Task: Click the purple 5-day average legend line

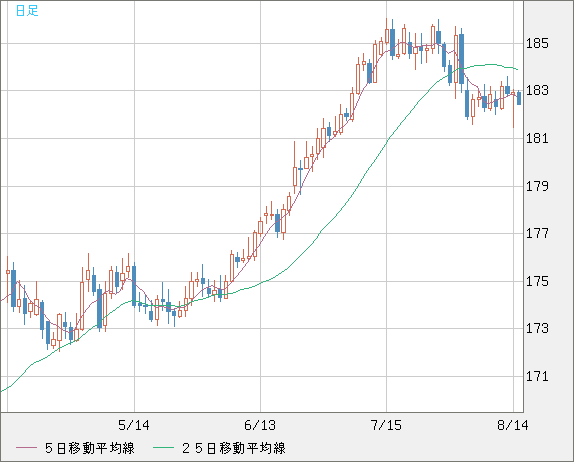Action: click(26, 448)
